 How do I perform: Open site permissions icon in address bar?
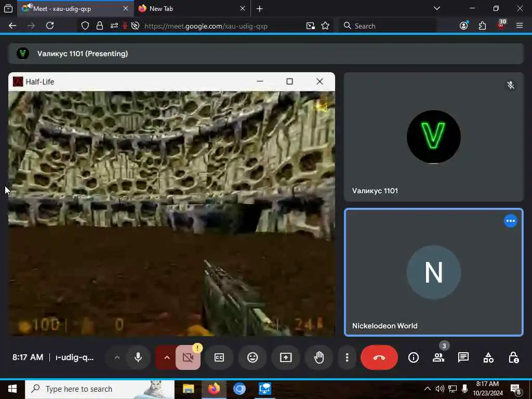[x=114, y=26]
